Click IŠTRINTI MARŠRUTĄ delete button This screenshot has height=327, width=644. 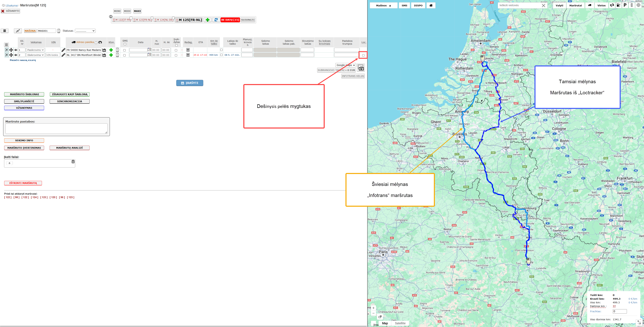(x=23, y=183)
